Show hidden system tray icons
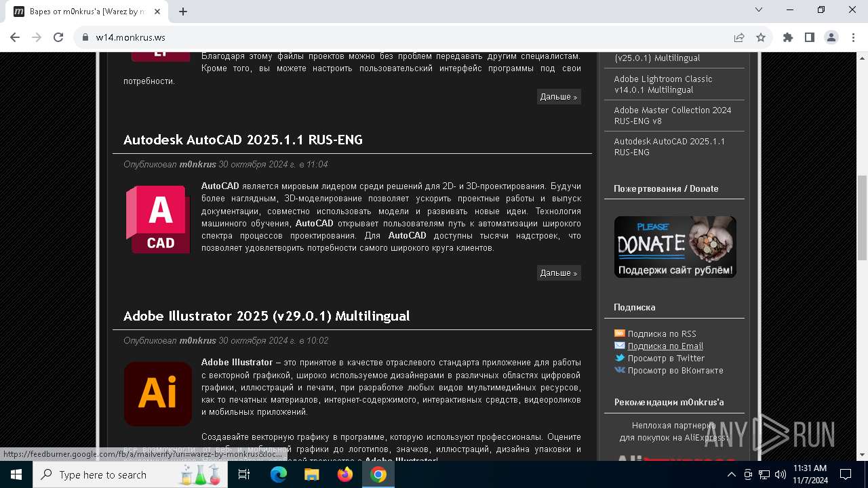 point(731,474)
